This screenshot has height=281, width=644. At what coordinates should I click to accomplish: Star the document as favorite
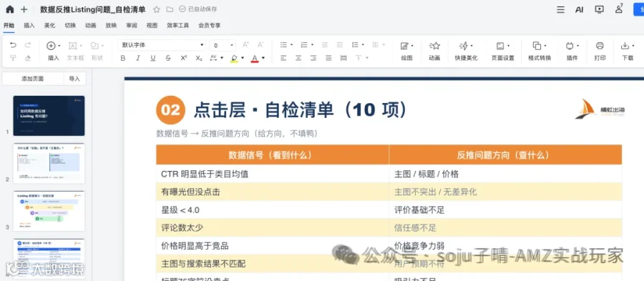coord(157,9)
